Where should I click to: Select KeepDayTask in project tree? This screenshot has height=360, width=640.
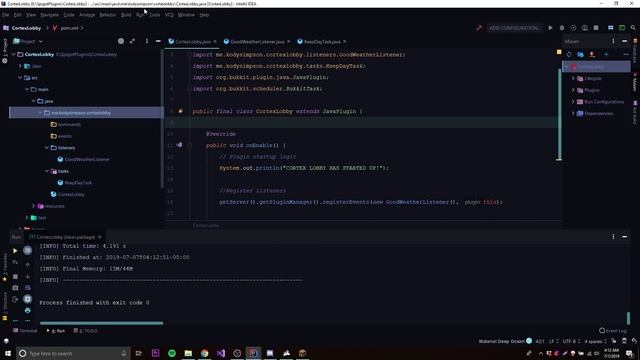click(x=78, y=183)
